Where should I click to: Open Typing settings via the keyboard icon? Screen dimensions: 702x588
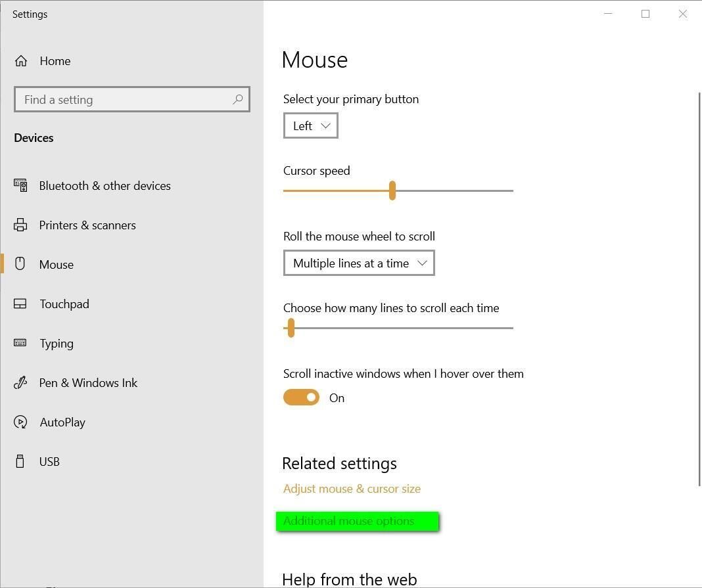[x=20, y=343]
